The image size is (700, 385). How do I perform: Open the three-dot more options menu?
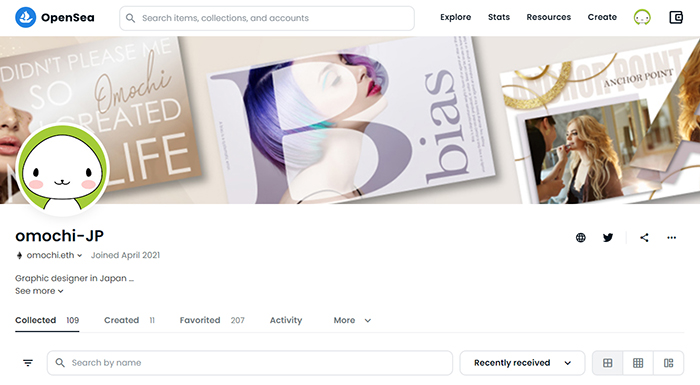[671, 238]
